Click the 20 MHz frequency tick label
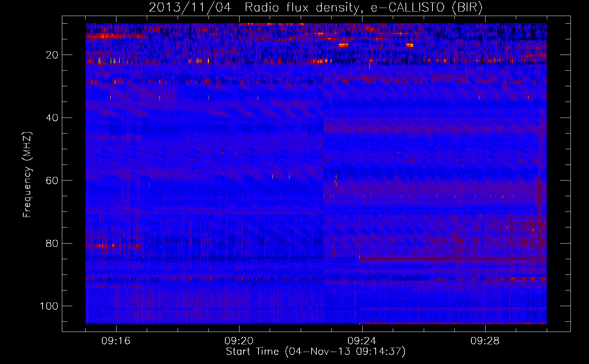The height and width of the screenshot is (364, 589). point(52,55)
